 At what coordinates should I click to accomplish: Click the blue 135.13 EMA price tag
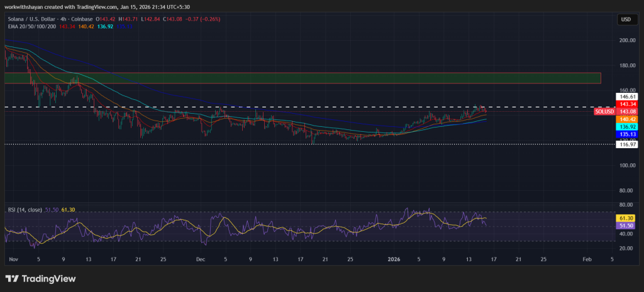(x=627, y=134)
